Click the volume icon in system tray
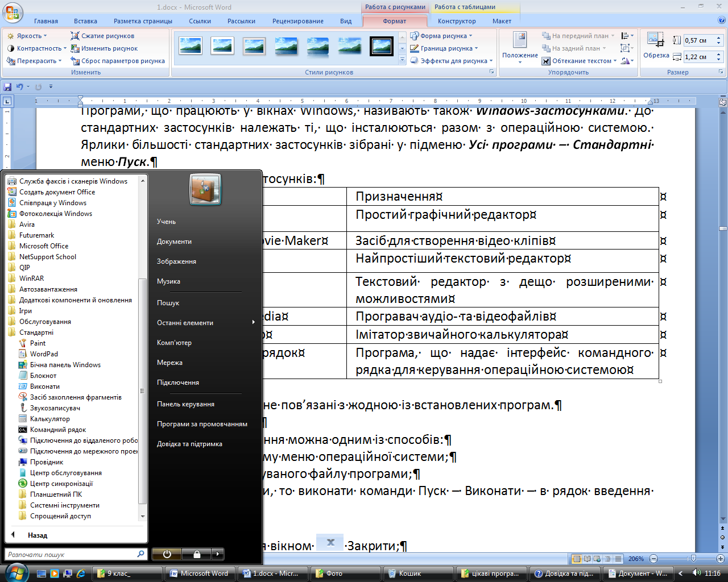 pos(696,573)
